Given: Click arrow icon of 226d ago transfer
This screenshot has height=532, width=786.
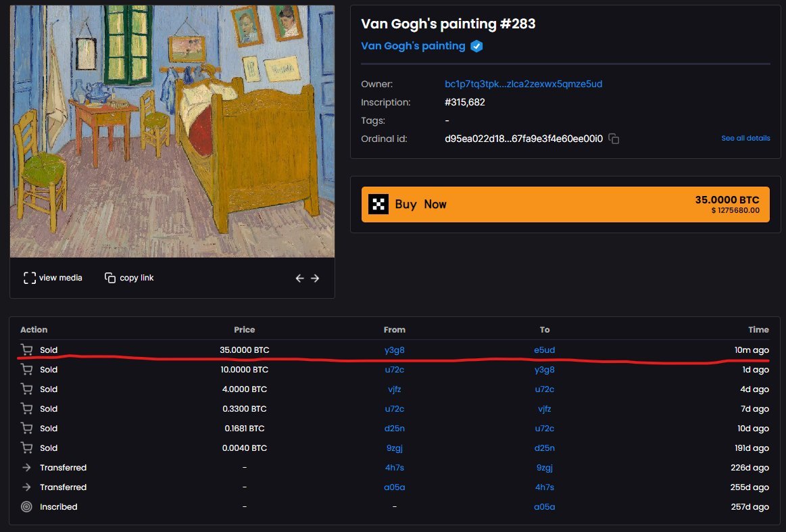Looking at the screenshot, I should click(26, 467).
